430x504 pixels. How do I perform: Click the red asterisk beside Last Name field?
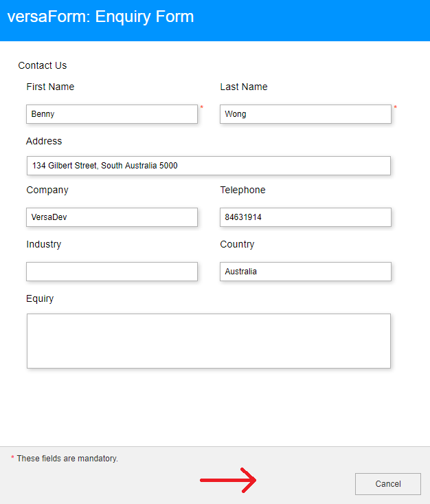(396, 107)
